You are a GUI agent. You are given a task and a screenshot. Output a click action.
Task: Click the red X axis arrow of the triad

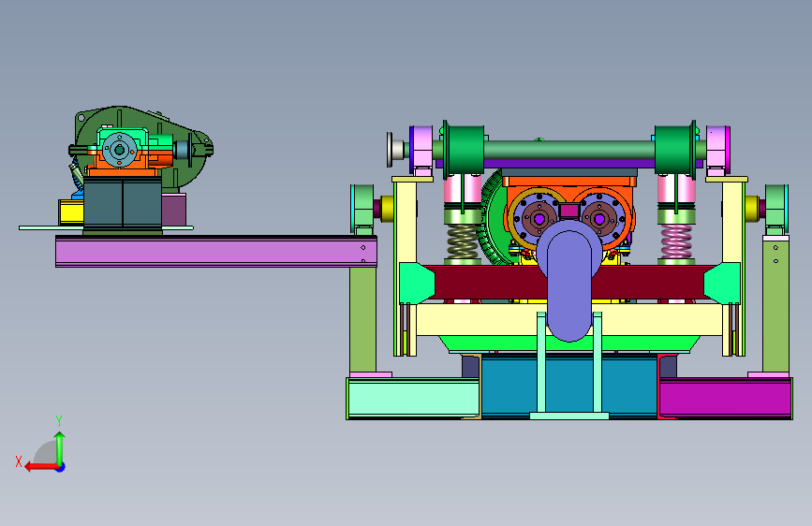coord(41,467)
